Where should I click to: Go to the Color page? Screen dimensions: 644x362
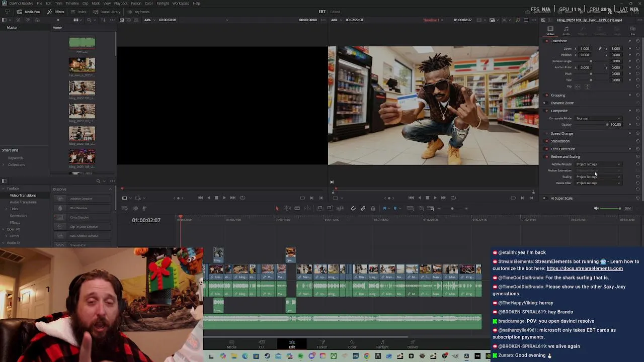point(352,344)
